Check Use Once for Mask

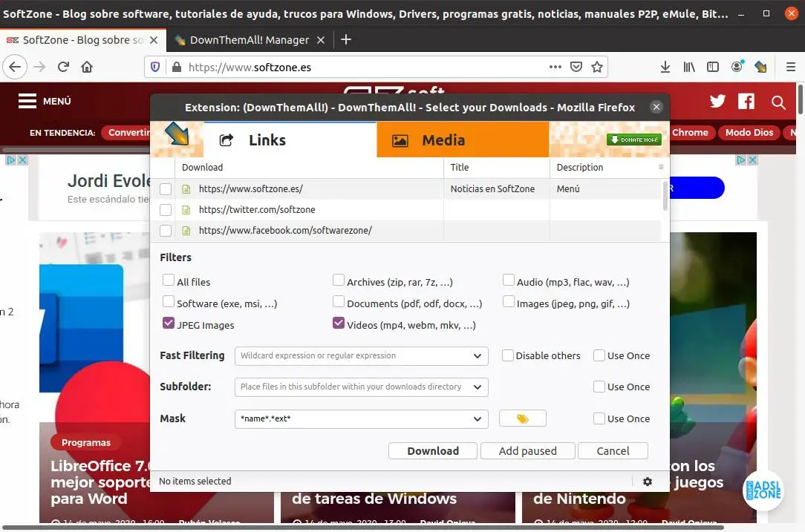tap(599, 418)
